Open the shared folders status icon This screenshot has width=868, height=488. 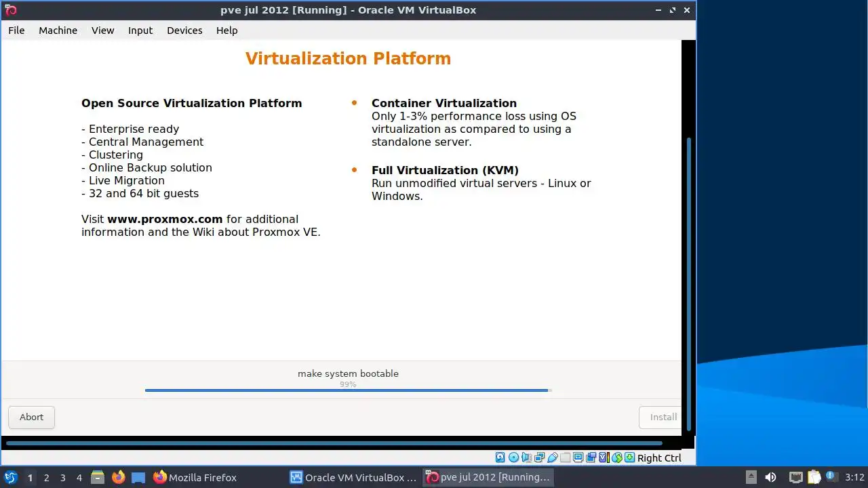(566, 457)
